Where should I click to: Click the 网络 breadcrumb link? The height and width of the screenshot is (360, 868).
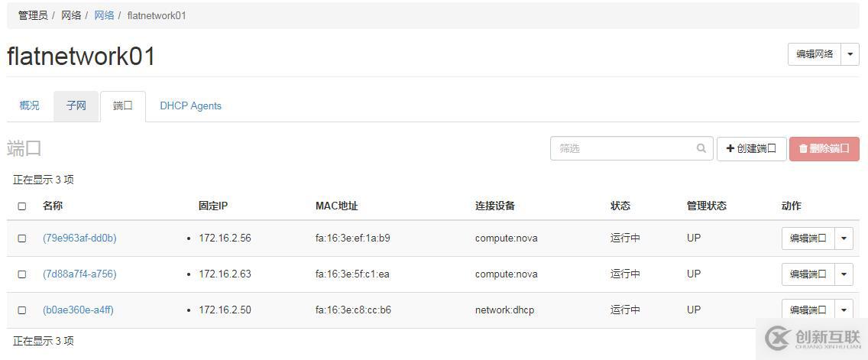click(x=104, y=15)
